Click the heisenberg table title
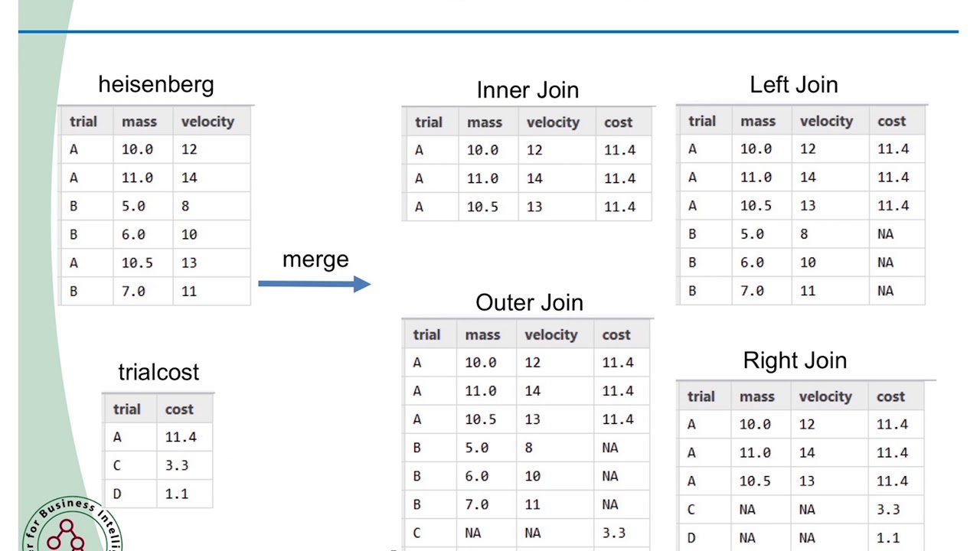 (x=156, y=84)
